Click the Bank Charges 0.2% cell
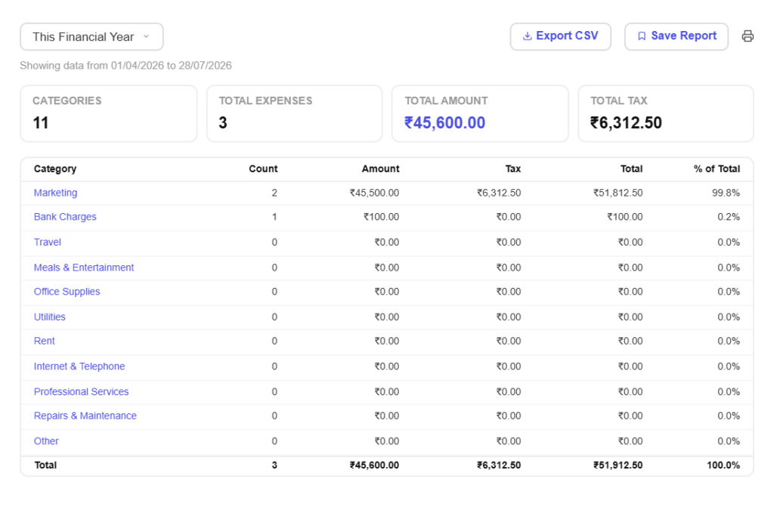774x532 pixels. click(x=729, y=217)
